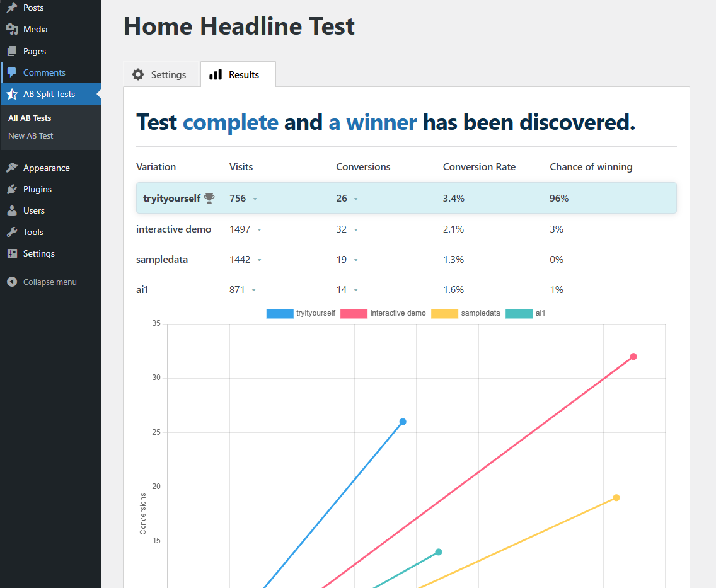Click the Home Headline Test title
This screenshot has height=588, width=716.
click(239, 26)
